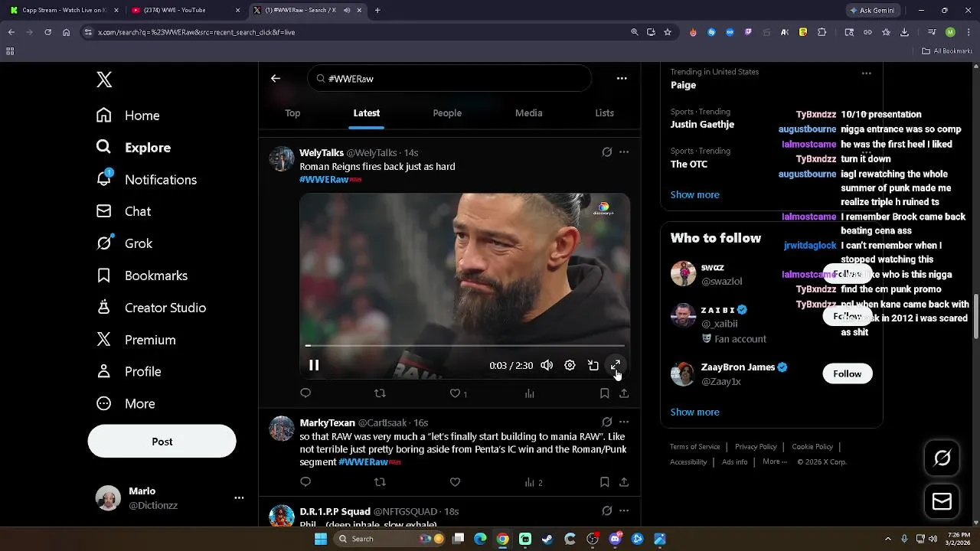Open Home from the left sidebar
980x551 pixels.
click(x=128, y=116)
